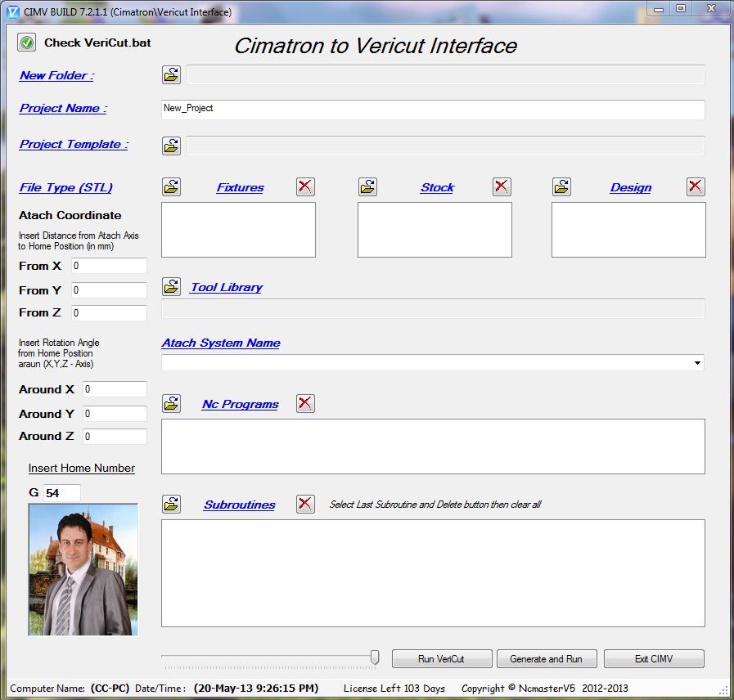
Task: Click the Subroutines link
Action: (240, 505)
